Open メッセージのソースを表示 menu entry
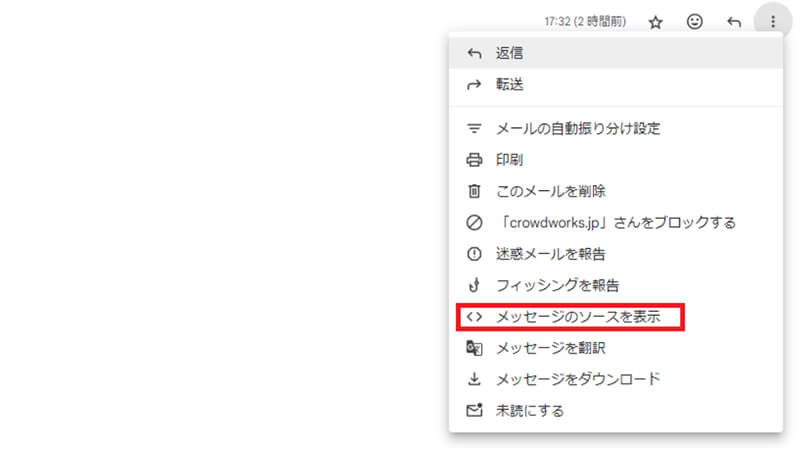 [x=578, y=317]
